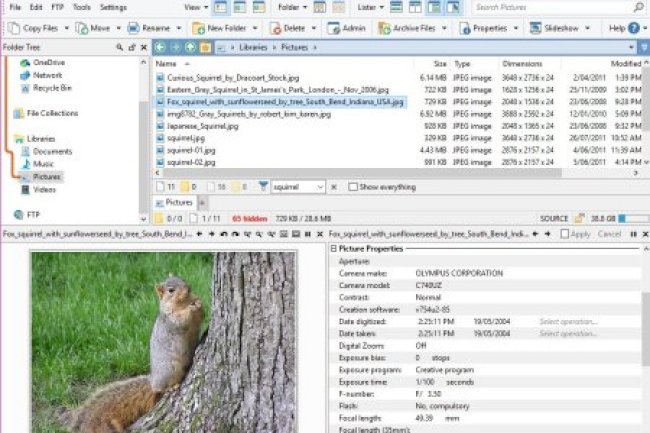This screenshot has height=433, width=650.
Task: Go up one level with the Up arrow
Action: pos(190,47)
